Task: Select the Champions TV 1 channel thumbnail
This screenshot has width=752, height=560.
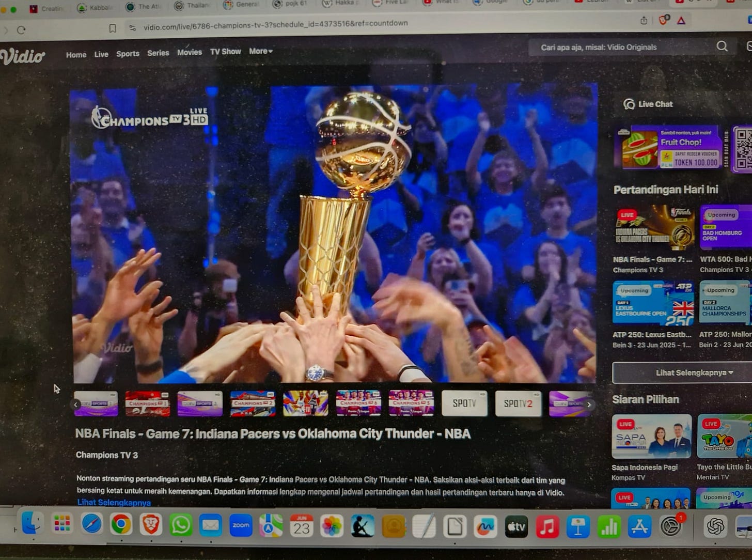Action: 147,403
